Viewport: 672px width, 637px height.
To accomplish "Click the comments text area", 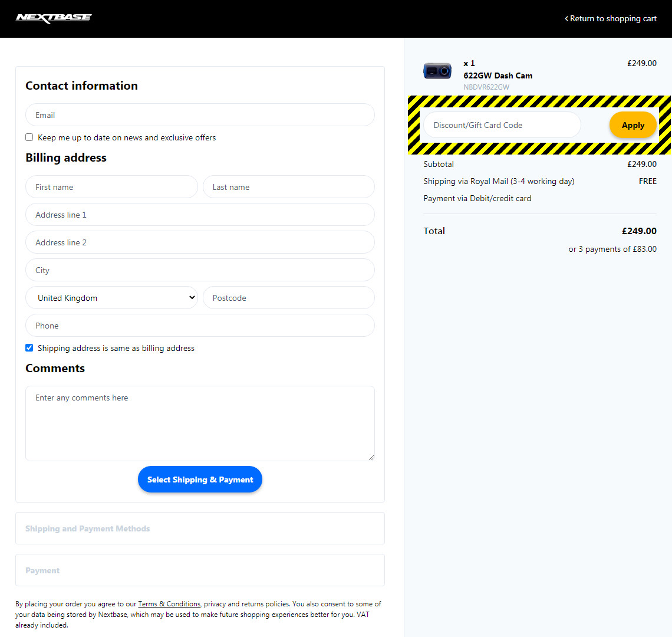I will click(x=200, y=423).
